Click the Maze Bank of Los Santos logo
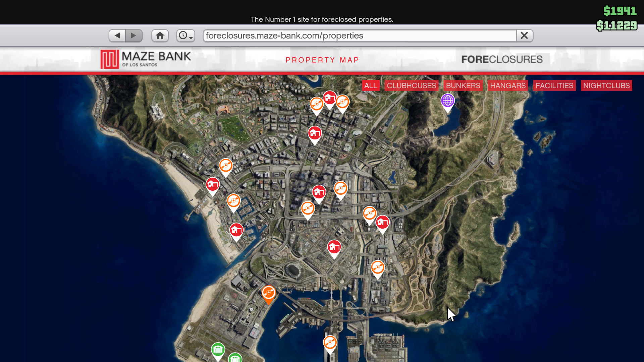The width and height of the screenshot is (644, 362). pos(146,59)
